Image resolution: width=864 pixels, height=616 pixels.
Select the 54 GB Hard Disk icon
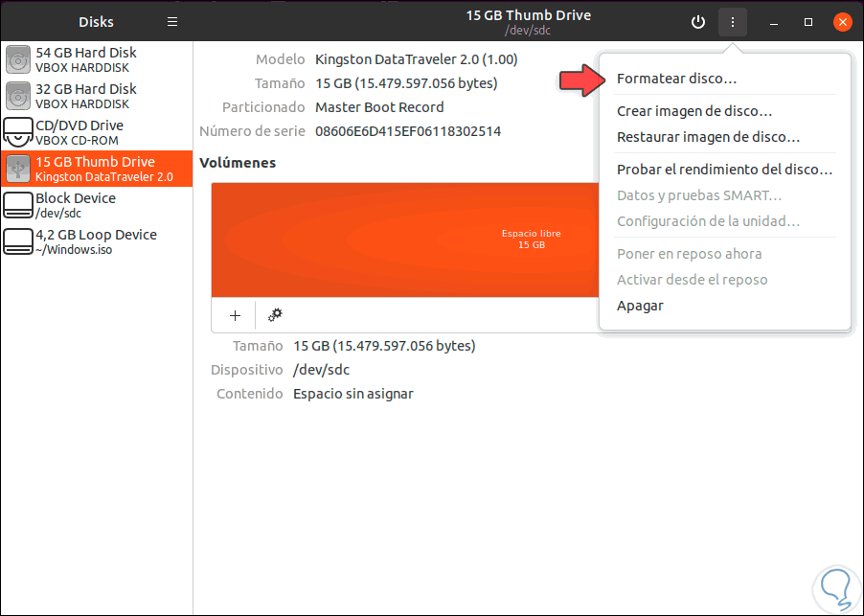coord(17,59)
